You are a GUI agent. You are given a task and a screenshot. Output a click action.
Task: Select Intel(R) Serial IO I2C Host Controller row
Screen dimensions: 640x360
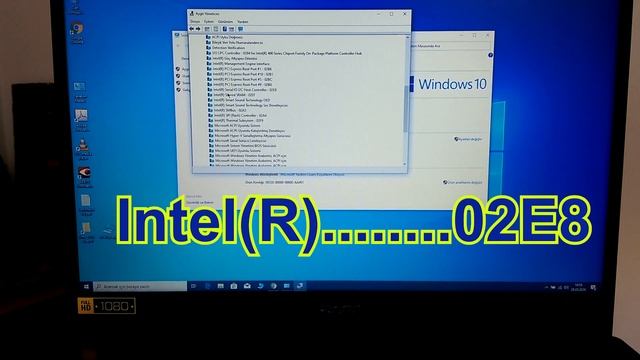[x=242, y=90]
